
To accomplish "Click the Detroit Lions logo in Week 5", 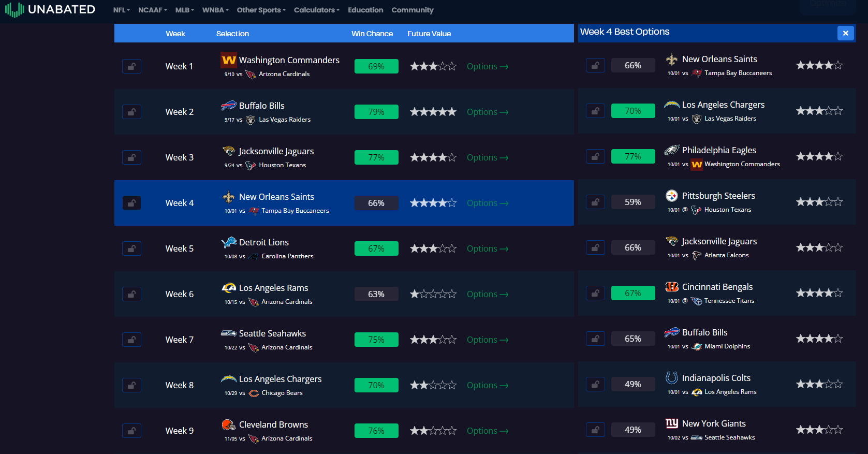I will point(229,242).
